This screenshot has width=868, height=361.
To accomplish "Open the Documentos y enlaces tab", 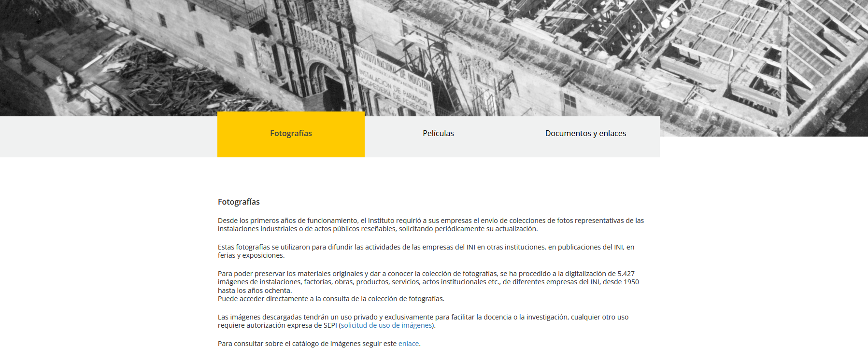I will (x=585, y=134).
